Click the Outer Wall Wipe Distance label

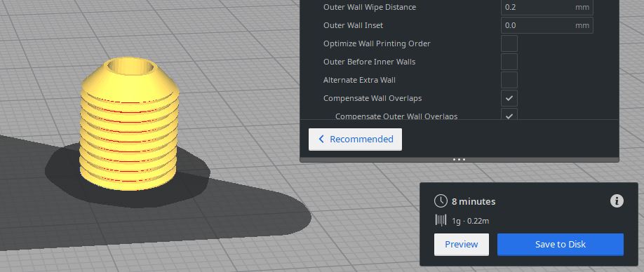pos(369,8)
